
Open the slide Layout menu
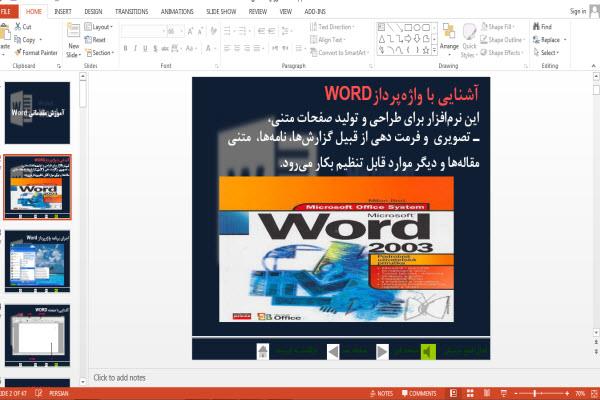click(x=99, y=27)
